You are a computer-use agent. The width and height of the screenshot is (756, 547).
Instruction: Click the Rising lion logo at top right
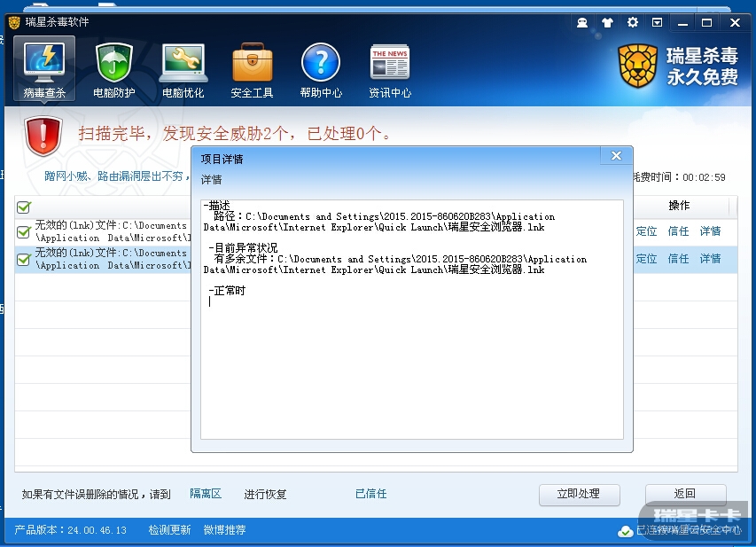638,66
